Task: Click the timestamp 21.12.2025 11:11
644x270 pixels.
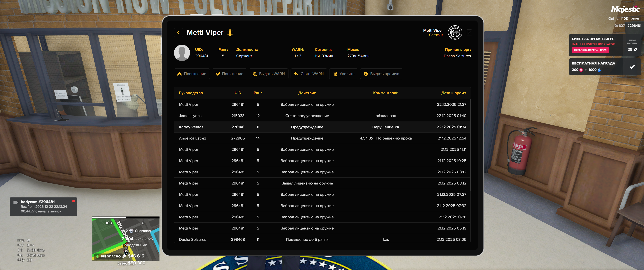Action: coord(453,149)
